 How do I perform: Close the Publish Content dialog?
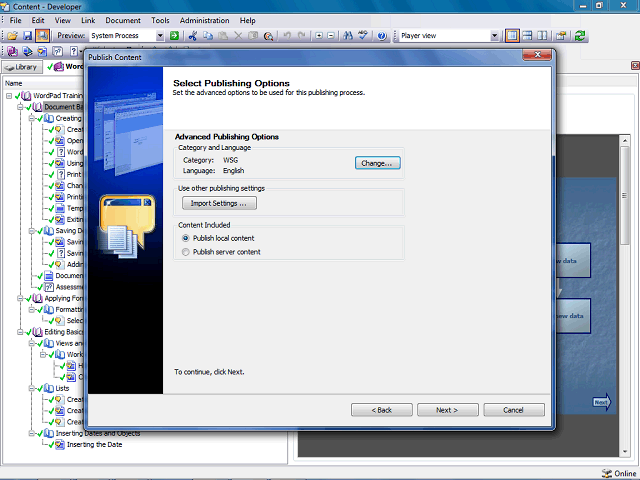[x=537, y=55]
